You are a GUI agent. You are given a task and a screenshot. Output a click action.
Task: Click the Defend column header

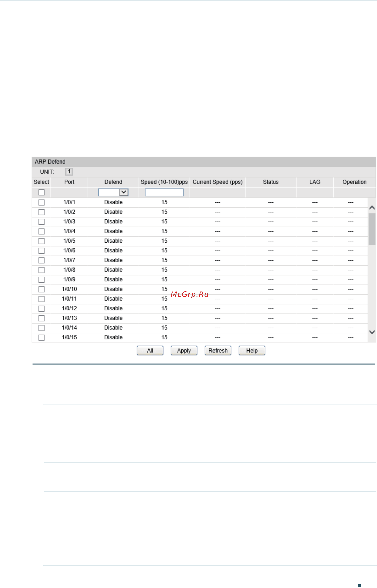tap(113, 182)
